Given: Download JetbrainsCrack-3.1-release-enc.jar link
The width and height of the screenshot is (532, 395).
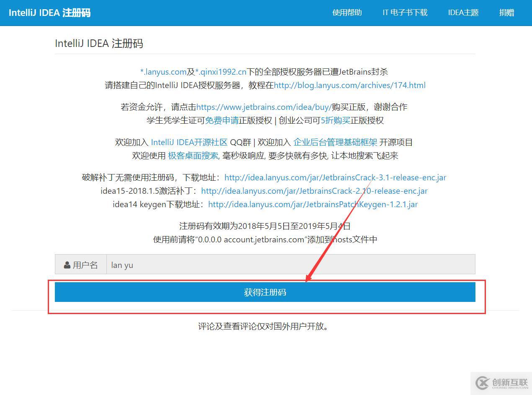Looking at the screenshot, I should (x=336, y=177).
